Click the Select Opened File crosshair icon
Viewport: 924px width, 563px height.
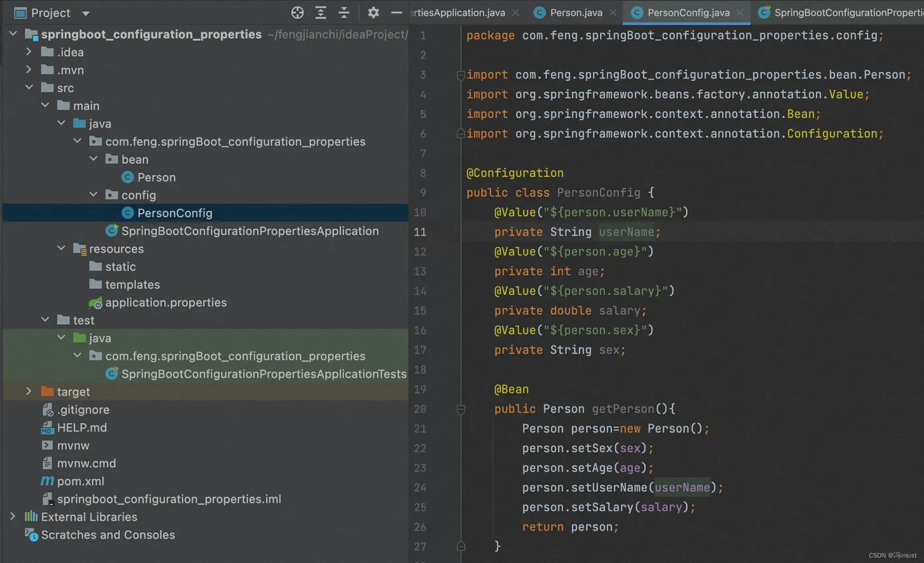[x=297, y=13]
